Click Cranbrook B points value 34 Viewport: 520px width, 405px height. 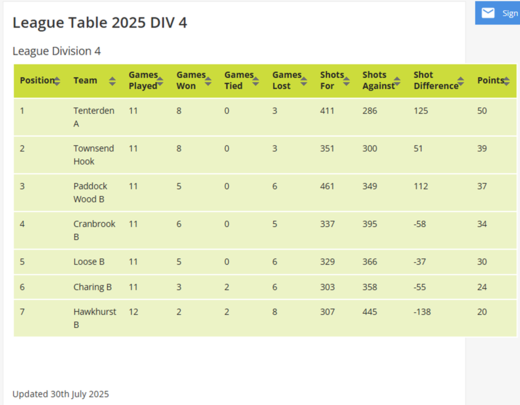pos(482,224)
